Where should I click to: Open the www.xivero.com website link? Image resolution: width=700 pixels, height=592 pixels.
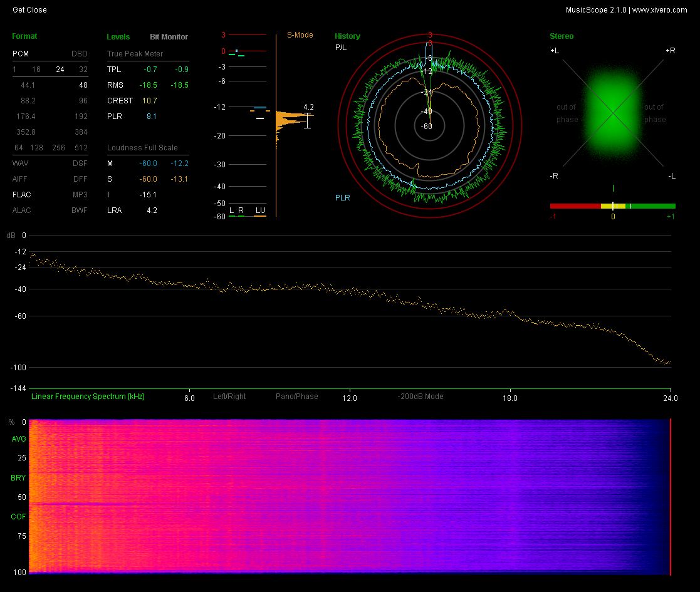[659, 9]
